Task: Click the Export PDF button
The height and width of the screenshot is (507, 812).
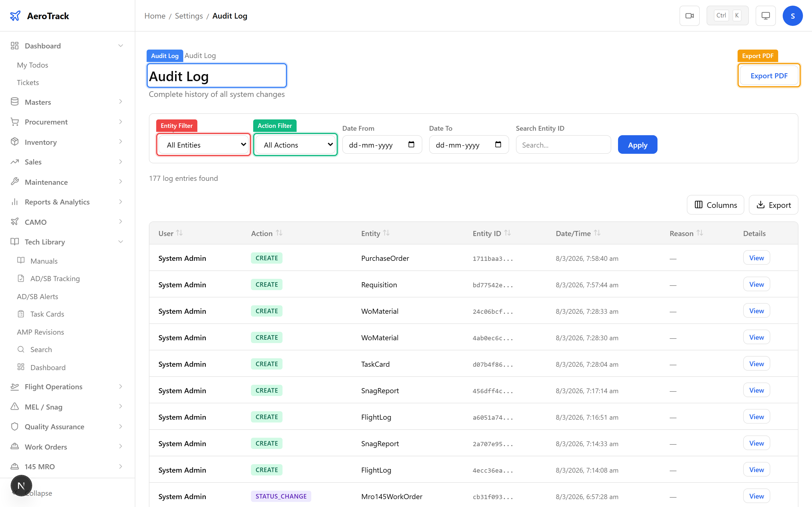Action: [x=769, y=75]
